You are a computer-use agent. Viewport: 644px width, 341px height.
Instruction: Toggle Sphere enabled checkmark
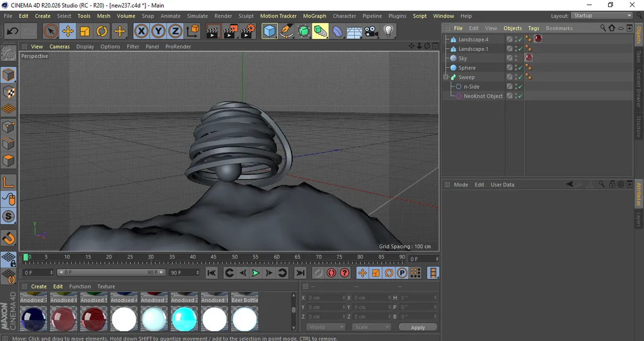point(520,68)
